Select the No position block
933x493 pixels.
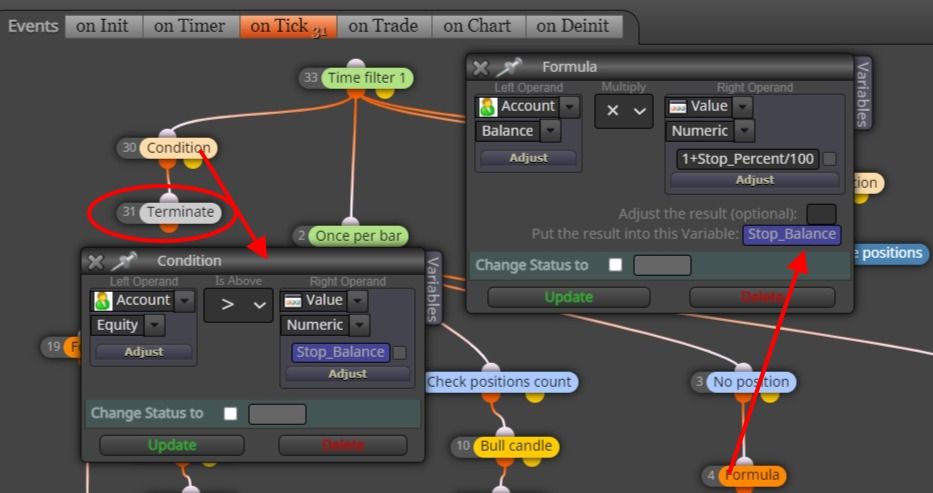(x=752, y=382)
